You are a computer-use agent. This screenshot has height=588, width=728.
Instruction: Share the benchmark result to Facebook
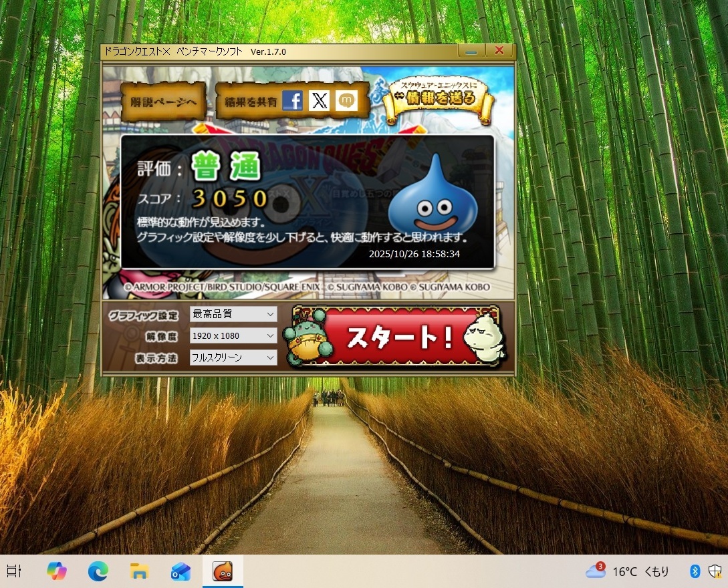[293, 101]
